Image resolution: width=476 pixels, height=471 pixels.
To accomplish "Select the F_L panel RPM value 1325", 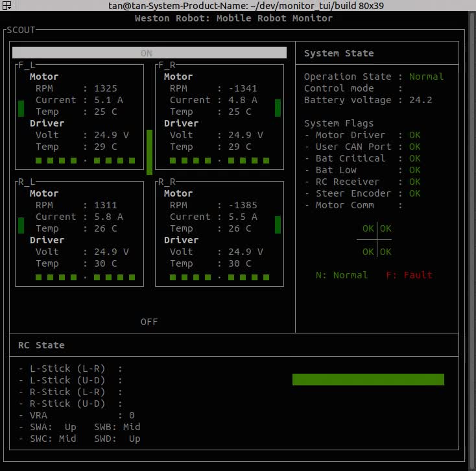I will pyautogui.click(x=105, y=88).
